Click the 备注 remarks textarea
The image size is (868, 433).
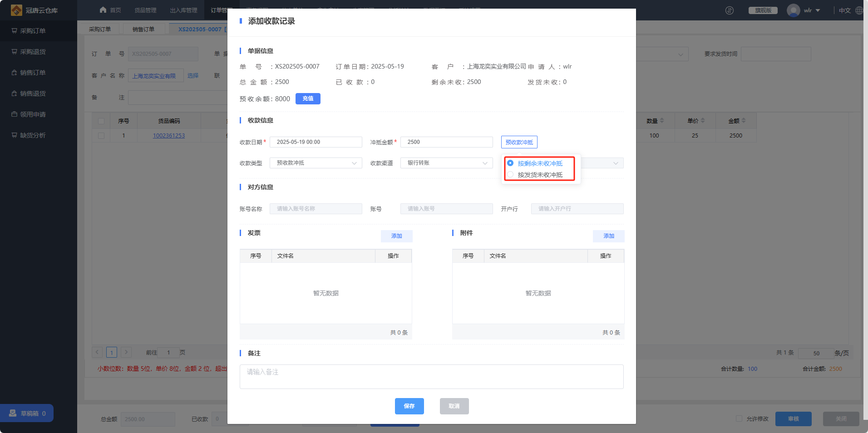click(432, 377)
